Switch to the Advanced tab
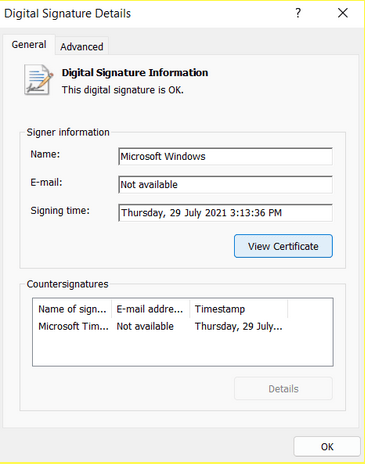 (82, 46)
